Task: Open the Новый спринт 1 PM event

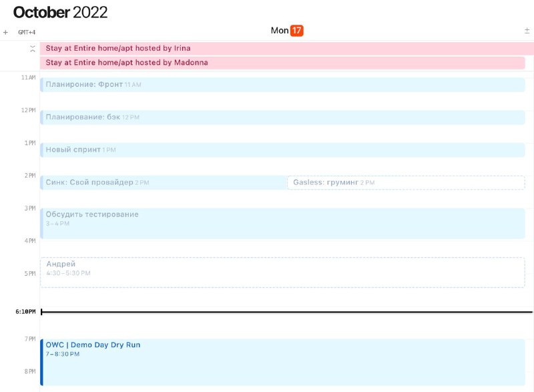Action: point(282,150)
